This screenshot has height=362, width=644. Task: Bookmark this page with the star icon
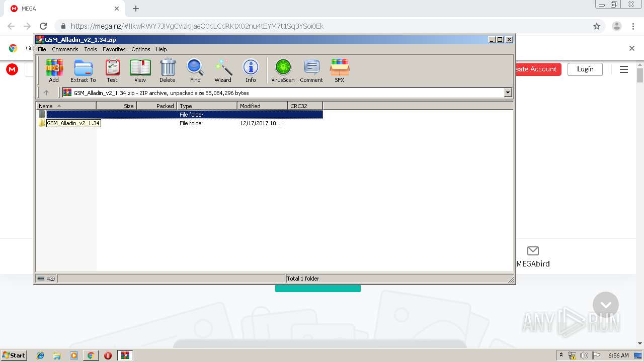(x=597, y=26)
